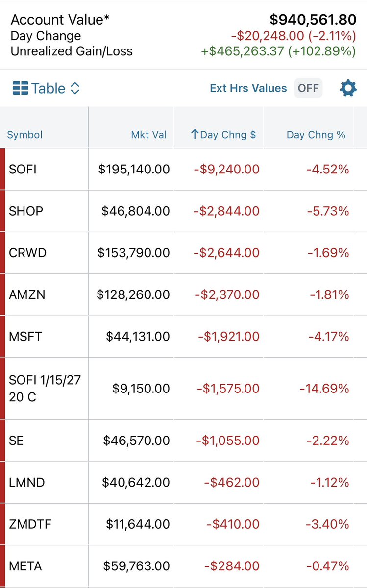
Task: Click the Table grid view icon
Action: [x=20, y=89]
